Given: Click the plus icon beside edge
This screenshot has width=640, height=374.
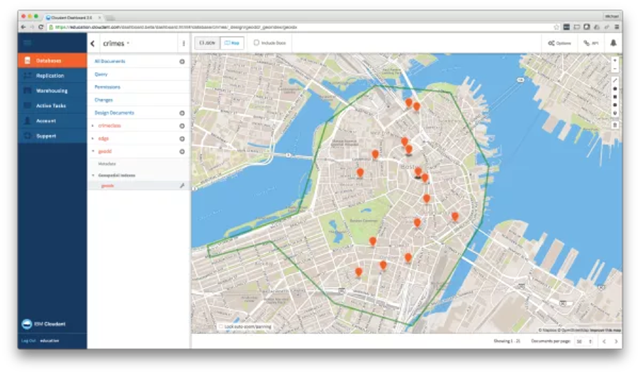Looking at the screenshot, I should coord(182,139).
